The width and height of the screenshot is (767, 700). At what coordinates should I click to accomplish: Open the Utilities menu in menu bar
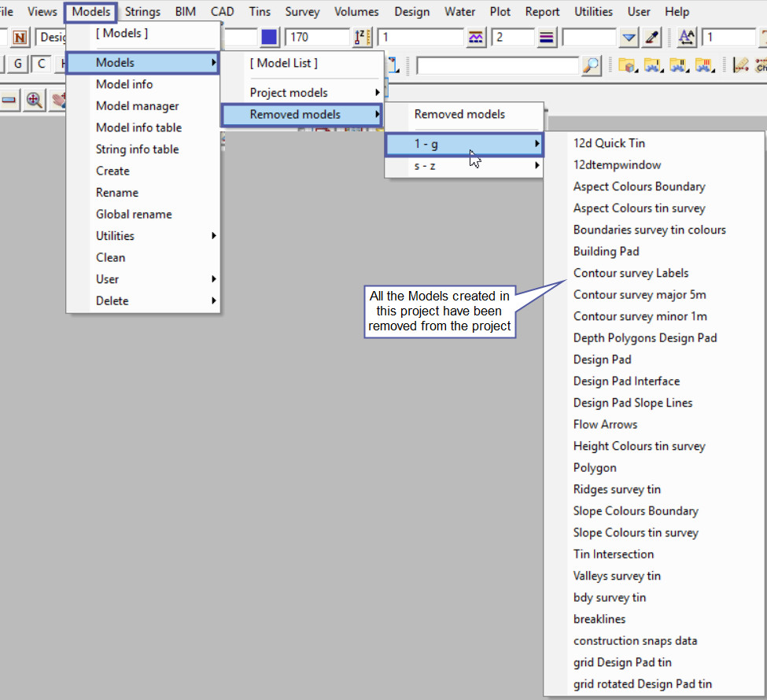(593, 12)
